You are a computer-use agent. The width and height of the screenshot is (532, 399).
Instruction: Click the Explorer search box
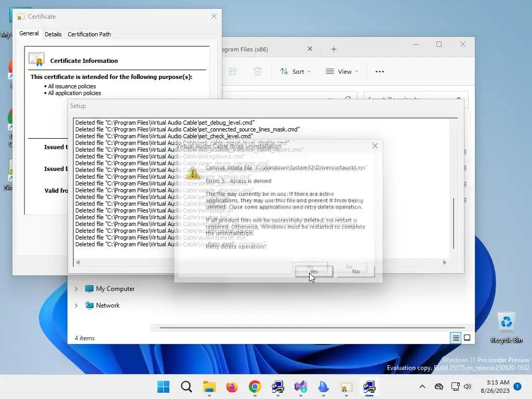pyautogui.click(x=416, y=98)
